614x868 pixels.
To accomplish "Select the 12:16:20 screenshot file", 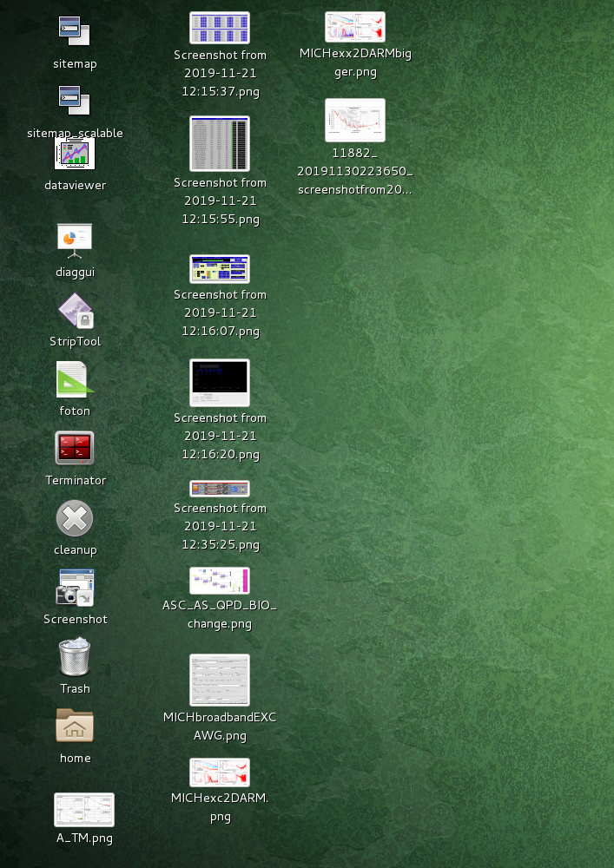I will pyautogui.click(x=220, y=383).
